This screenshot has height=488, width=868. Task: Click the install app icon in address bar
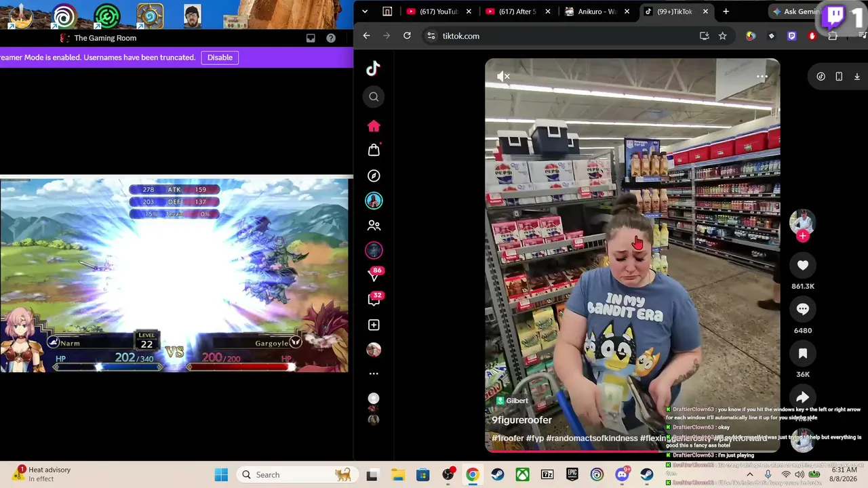(704, 36)
